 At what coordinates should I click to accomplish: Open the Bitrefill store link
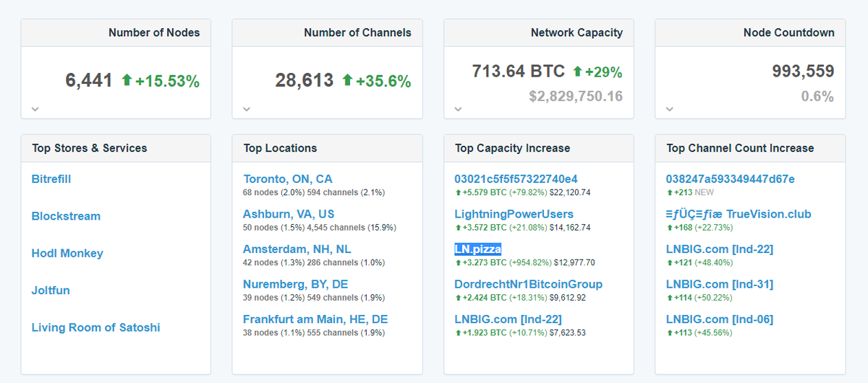tap(51, 179)
